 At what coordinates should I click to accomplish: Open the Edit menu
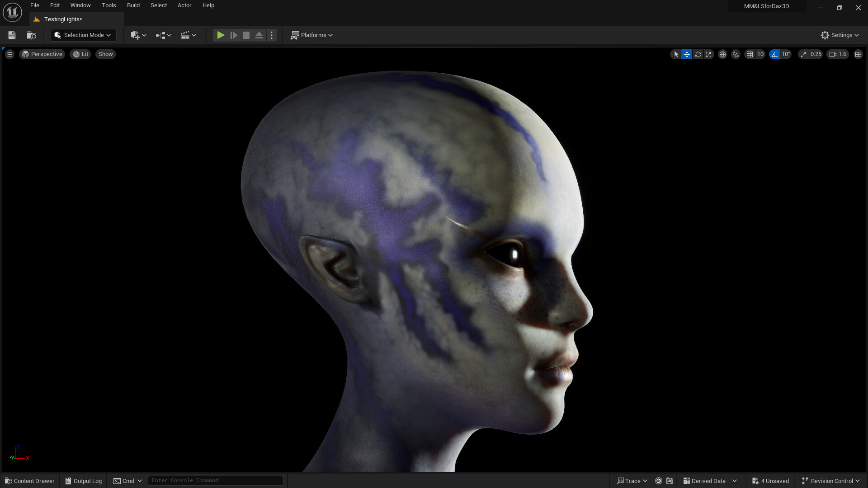(54, 5)
